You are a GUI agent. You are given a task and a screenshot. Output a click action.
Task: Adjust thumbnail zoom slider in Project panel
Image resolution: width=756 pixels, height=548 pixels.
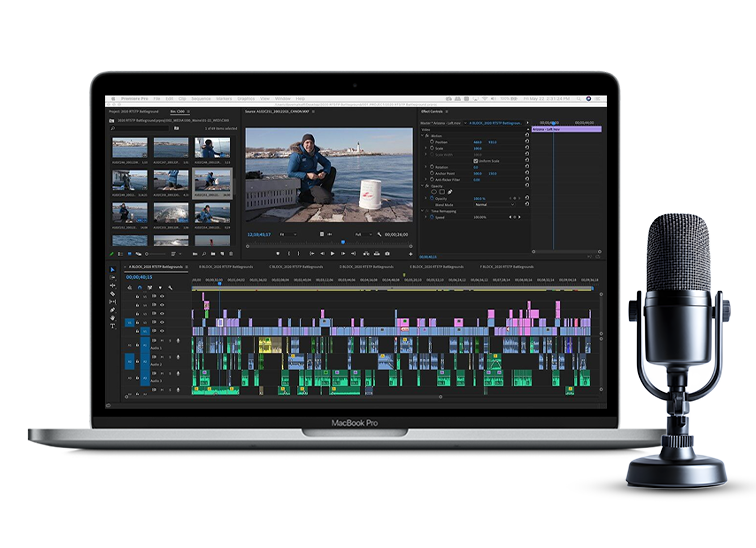(155, 254)
